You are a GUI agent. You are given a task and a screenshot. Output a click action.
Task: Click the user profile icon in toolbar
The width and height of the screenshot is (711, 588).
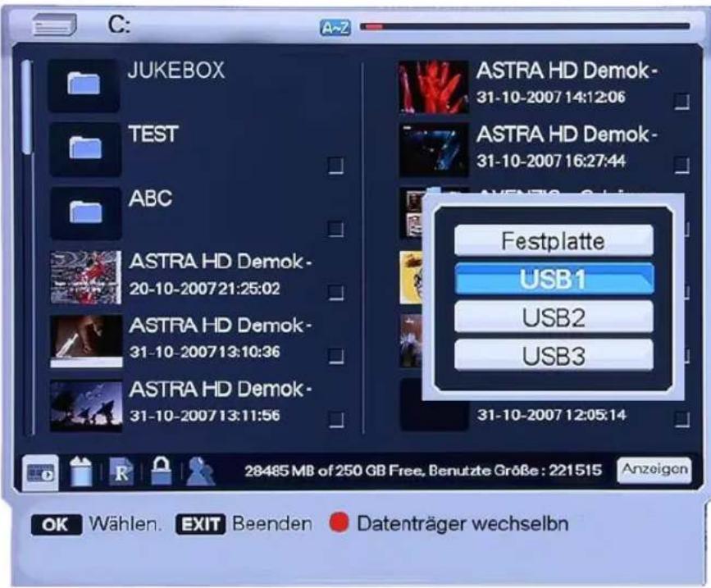[x=200, y=472]
